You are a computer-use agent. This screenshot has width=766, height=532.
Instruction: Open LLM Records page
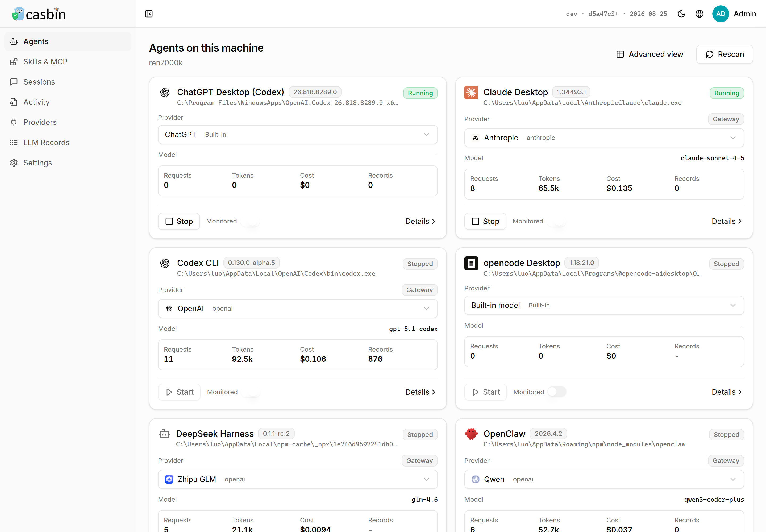(68, 143)
